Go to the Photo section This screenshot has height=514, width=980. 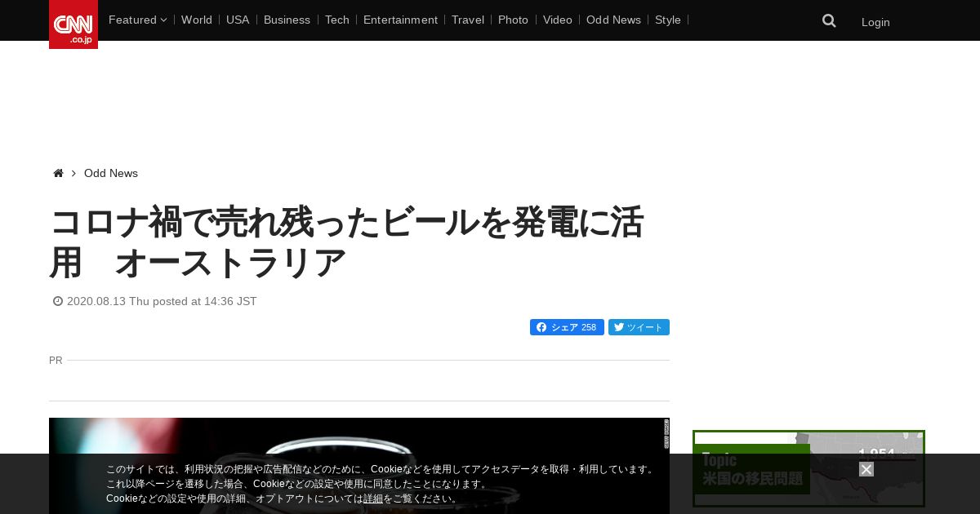(513, 20)
